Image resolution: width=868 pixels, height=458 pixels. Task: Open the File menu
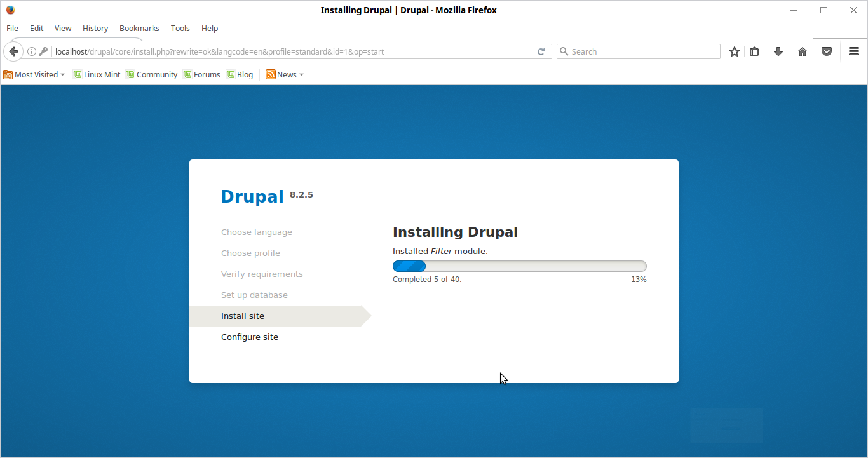[x=12, y=28]
